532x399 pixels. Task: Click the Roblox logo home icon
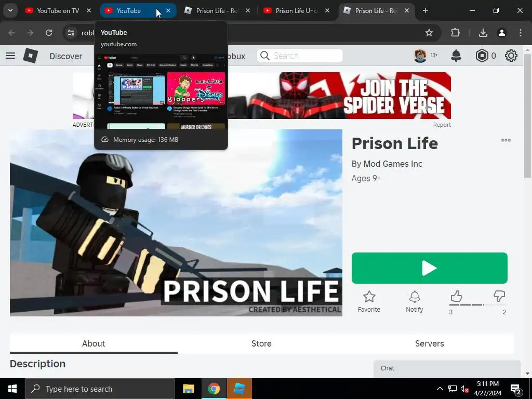30,56
